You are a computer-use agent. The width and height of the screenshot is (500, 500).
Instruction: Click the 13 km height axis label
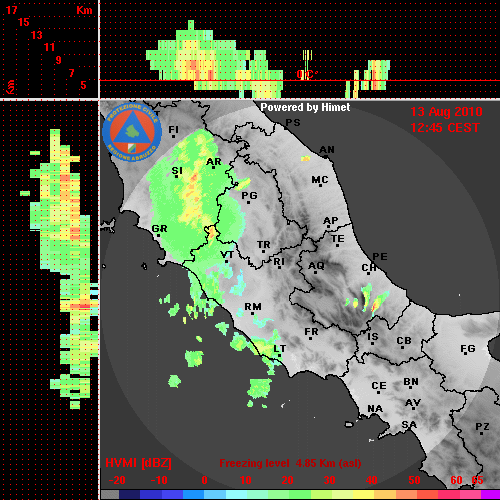pos(37,35)
